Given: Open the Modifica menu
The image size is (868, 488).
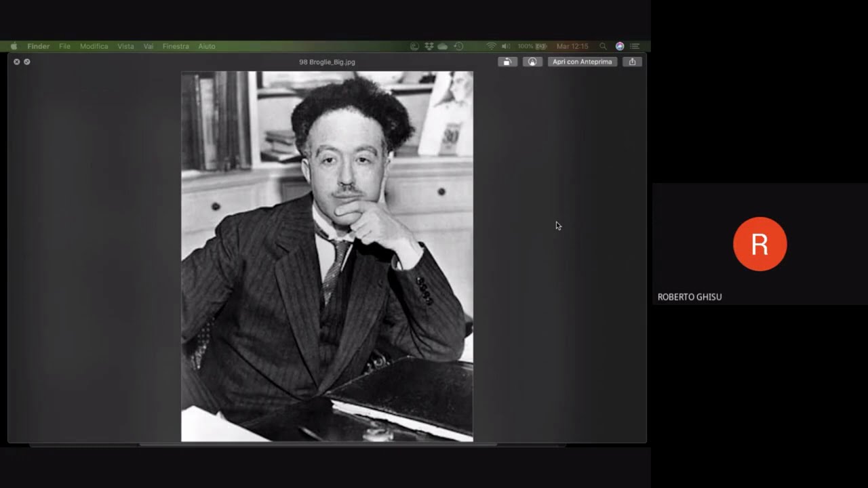Looking at the screenshot, I should pyautogui.click(x=94, y=46).
